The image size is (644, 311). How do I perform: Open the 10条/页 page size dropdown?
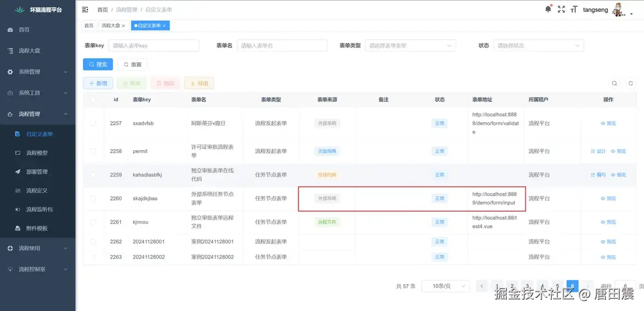tap(445, 286)
